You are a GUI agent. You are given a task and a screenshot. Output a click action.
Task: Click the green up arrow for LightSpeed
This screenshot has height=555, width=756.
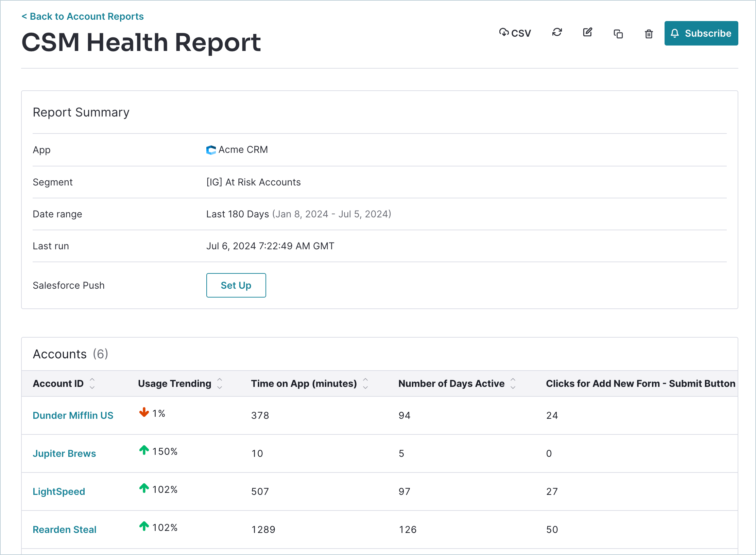(x=144, y=488)
